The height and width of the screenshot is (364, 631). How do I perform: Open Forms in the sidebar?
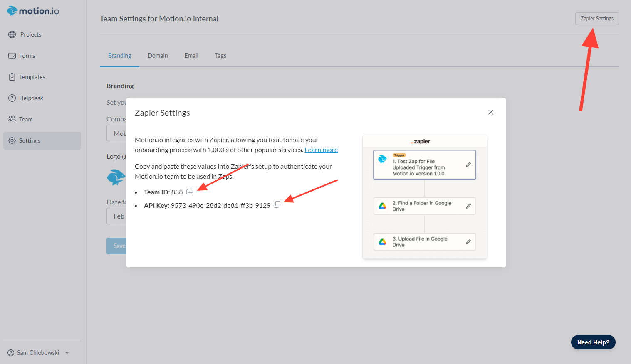27,56
